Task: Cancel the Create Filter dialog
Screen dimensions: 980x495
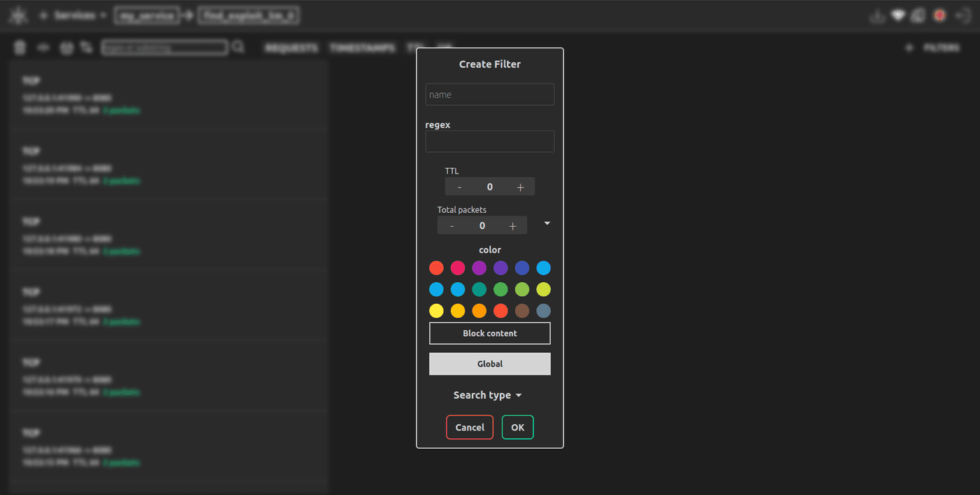Action: point(470,427)
